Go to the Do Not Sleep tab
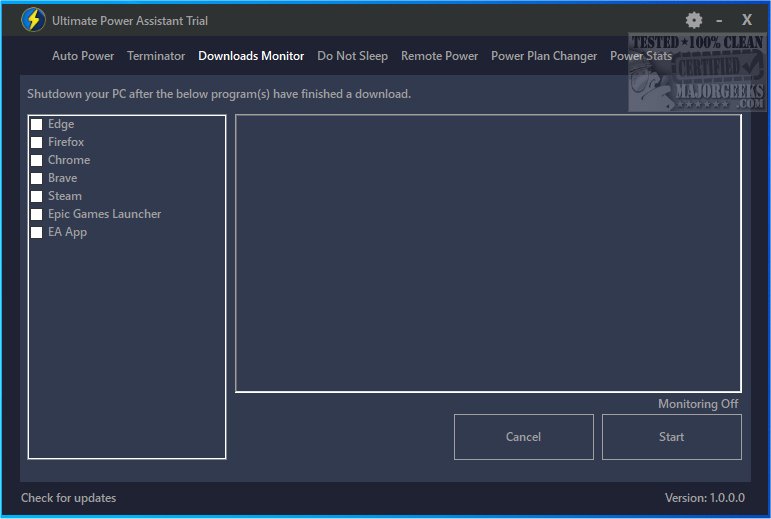This screenshot has height=519, width=771. 352,56
